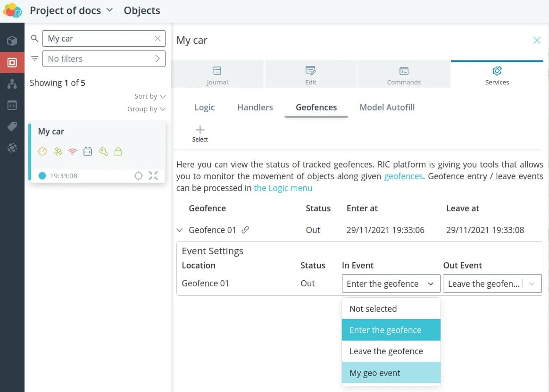Open the globe icon in sidebar

point(12,148)
